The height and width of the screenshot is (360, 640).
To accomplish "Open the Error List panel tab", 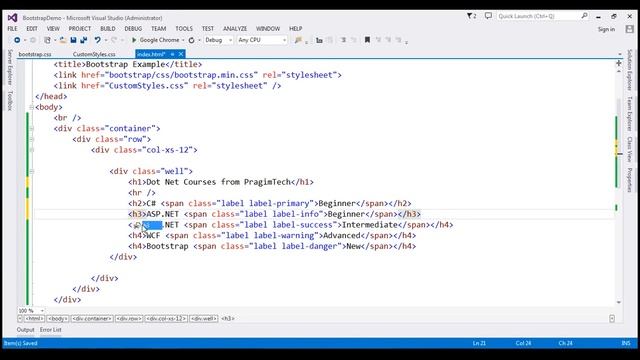I will click(50, 329).
